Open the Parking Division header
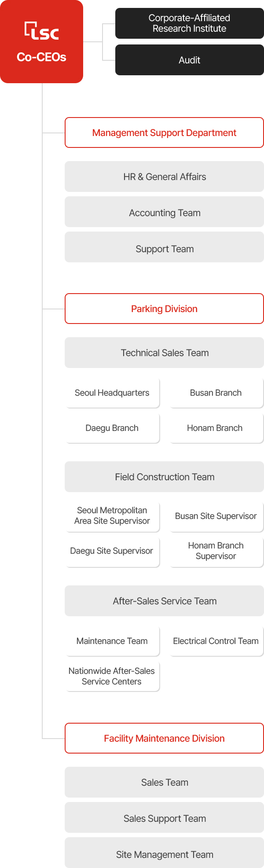The image size is (264, 868). [164, 309]
